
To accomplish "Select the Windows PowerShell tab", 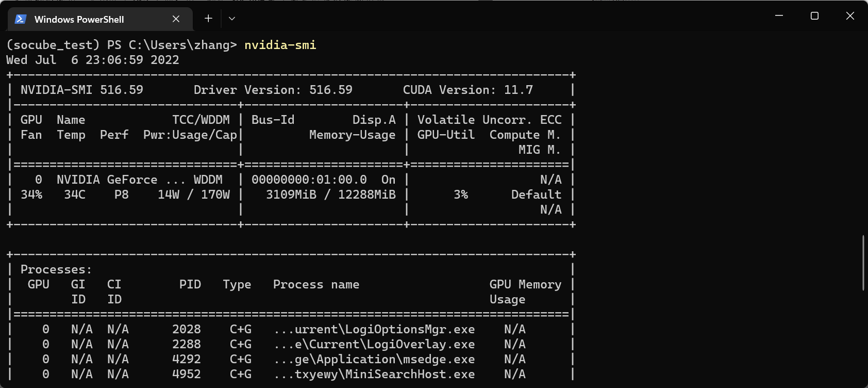I will pos(101,19).
